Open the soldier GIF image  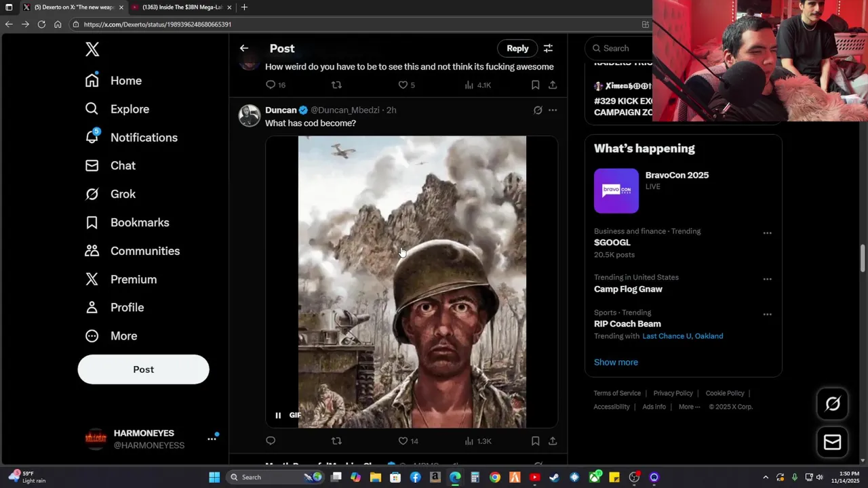412,282
